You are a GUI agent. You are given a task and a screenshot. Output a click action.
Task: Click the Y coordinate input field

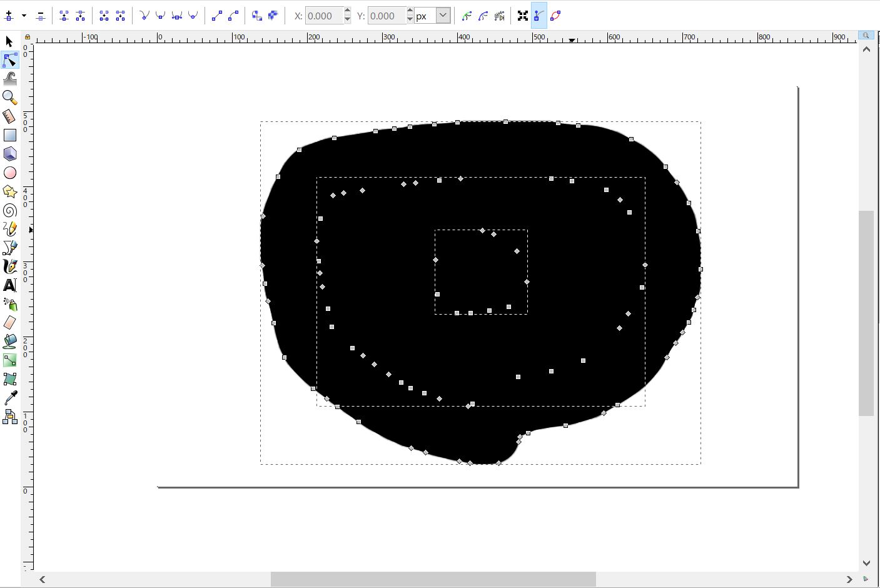pyautogui.click(x=387, y=16)
